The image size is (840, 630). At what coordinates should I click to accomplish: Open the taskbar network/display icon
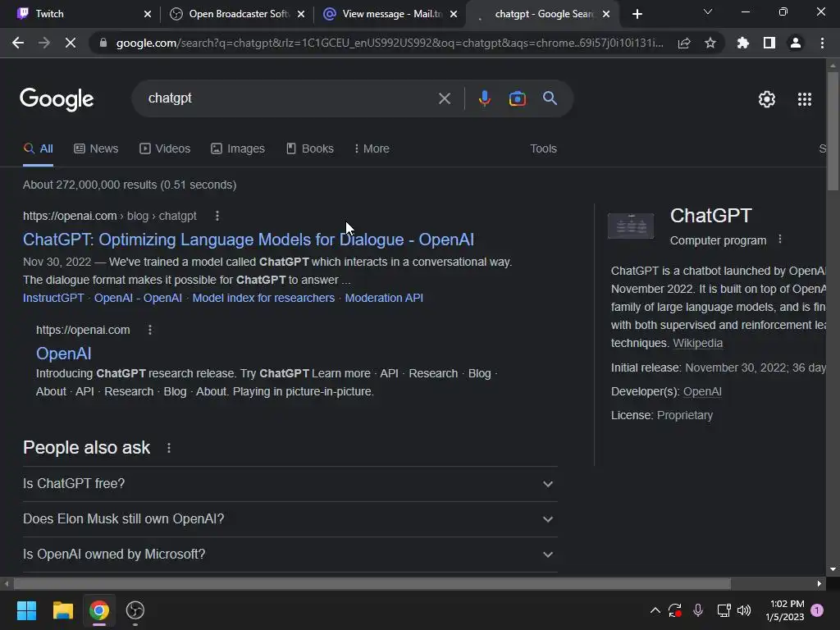(724, 610)
